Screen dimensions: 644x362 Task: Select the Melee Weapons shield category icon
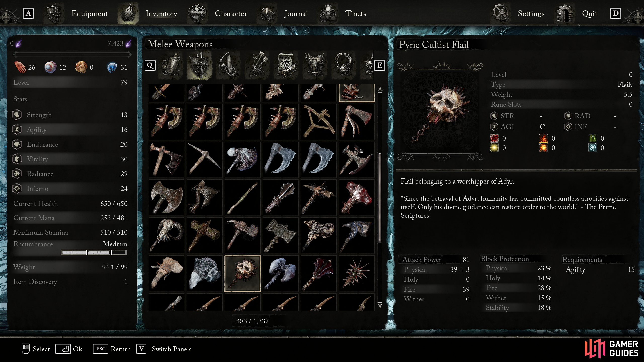(x=199, y=65)
